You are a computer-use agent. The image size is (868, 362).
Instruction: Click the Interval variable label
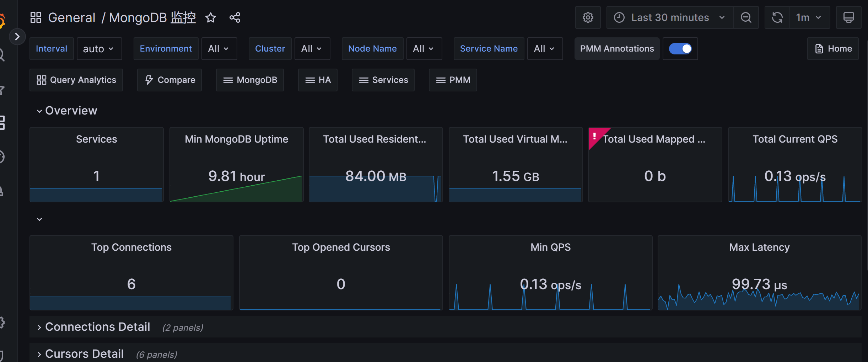click(x=52, y=49)
